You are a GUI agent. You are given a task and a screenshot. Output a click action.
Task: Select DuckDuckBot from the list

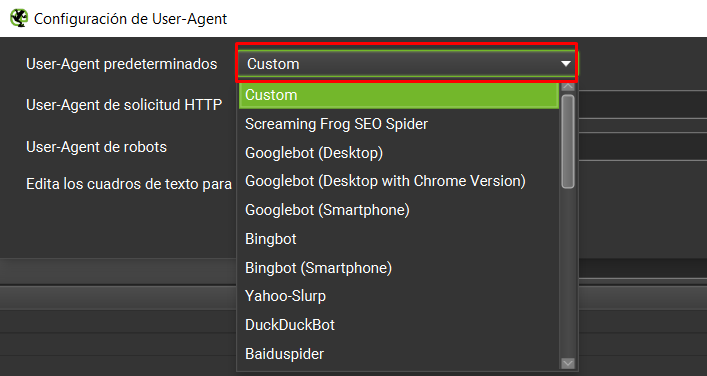click(x=399, y=325)
